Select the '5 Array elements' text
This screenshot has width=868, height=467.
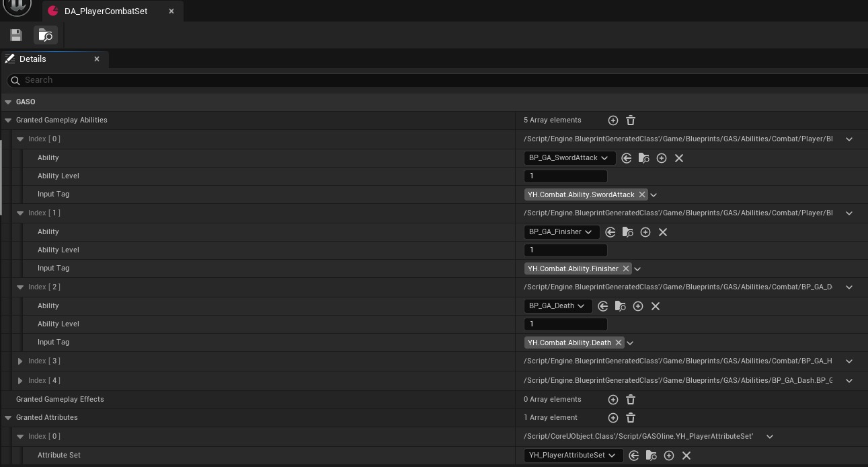pos(553,120)
